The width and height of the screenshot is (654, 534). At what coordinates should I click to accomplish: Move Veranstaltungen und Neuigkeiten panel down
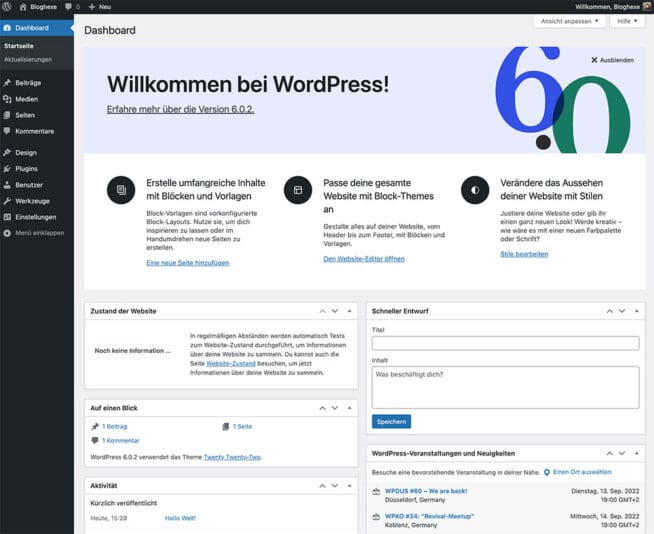(x=622, y=453)
